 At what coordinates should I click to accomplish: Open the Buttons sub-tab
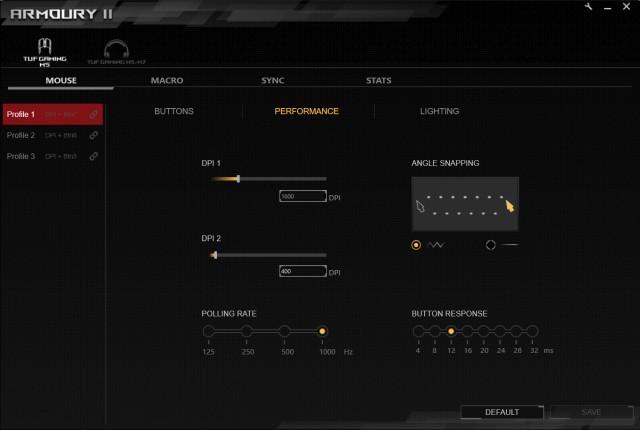[174, 111]
